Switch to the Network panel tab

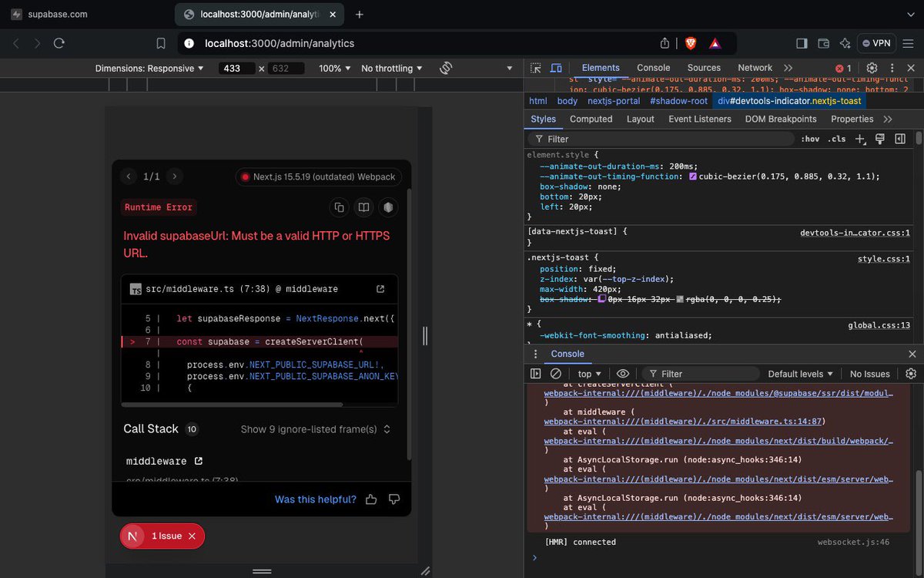(755, 68)
